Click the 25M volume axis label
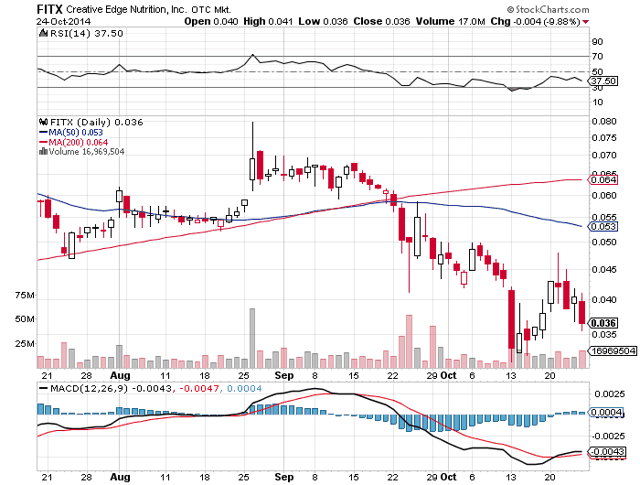 24,344
